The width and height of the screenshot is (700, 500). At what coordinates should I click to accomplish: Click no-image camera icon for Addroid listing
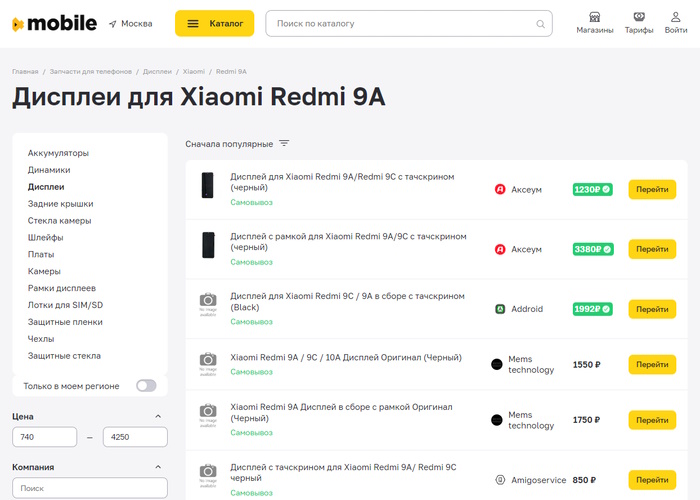208,304
